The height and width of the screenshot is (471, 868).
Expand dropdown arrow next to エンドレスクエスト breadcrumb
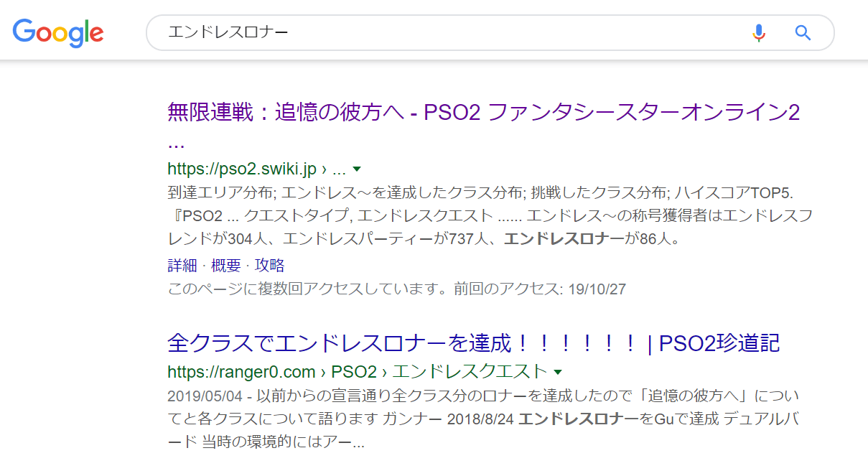click(x=558, y=372)
